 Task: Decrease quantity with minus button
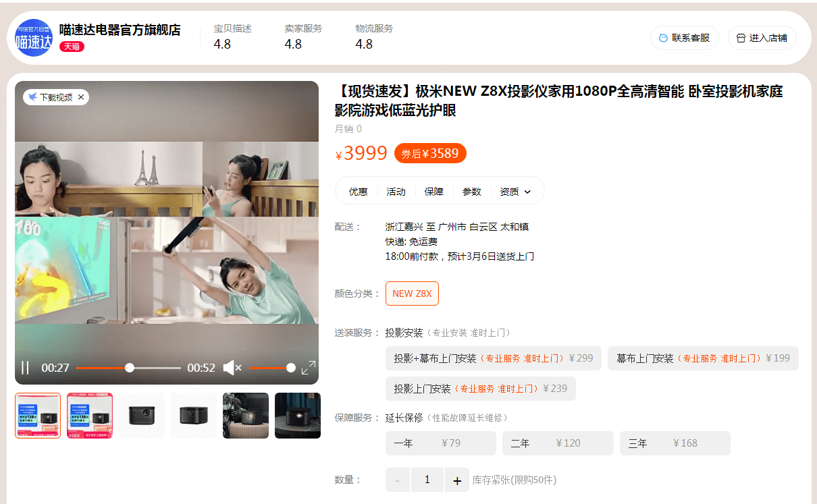pyautogui.click(x=398, y=480)
